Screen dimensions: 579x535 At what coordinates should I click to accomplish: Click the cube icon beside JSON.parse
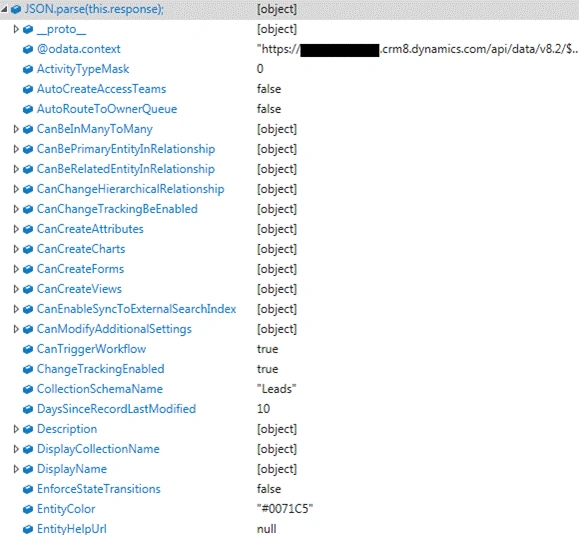pyautogui.click(x=16, y=9)
